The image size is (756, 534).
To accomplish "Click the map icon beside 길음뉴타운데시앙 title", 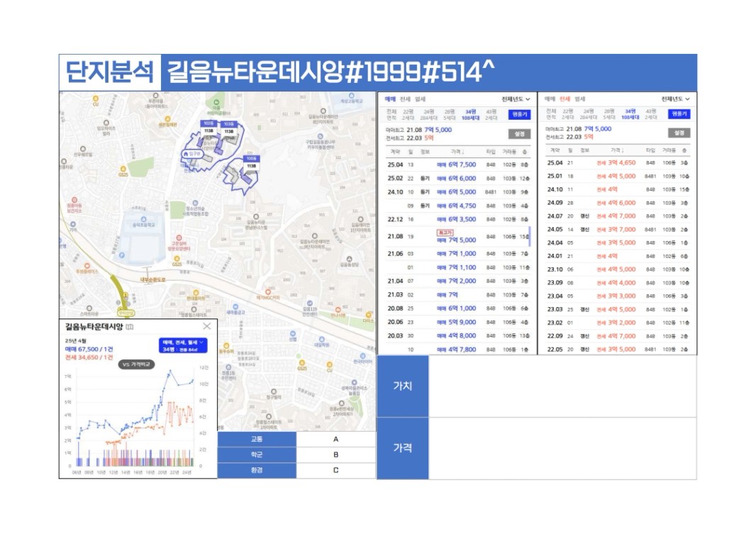I will 128,327.
